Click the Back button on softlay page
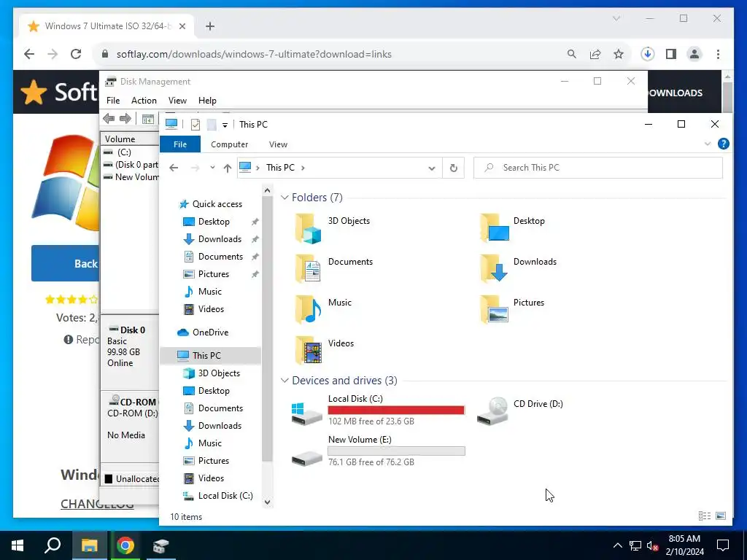The height and width of the screenshot is (560, 747). (x=65, y=263)
